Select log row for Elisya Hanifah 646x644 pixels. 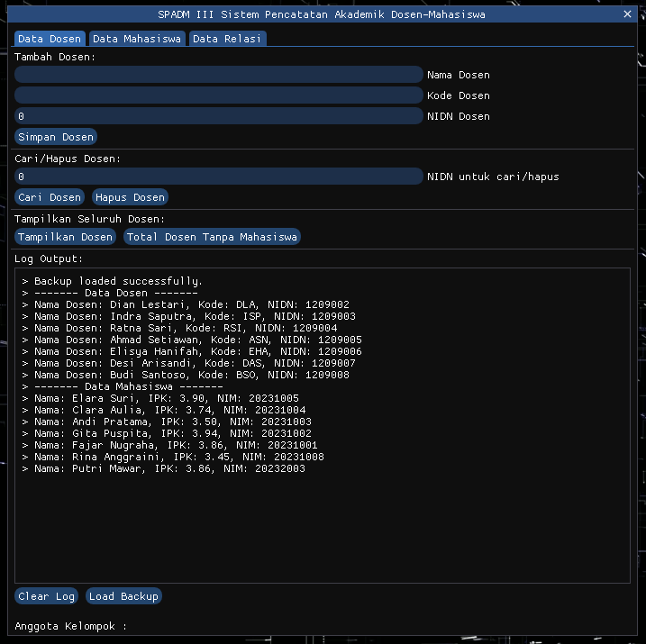[x=192, y=351]
